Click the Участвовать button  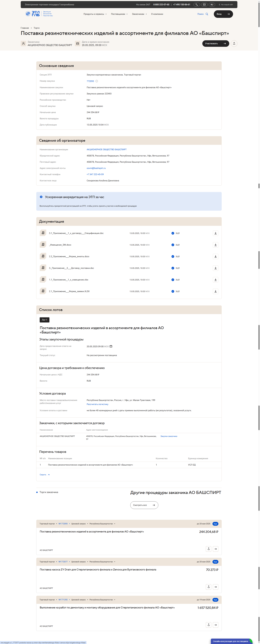(x=215, y=44)
